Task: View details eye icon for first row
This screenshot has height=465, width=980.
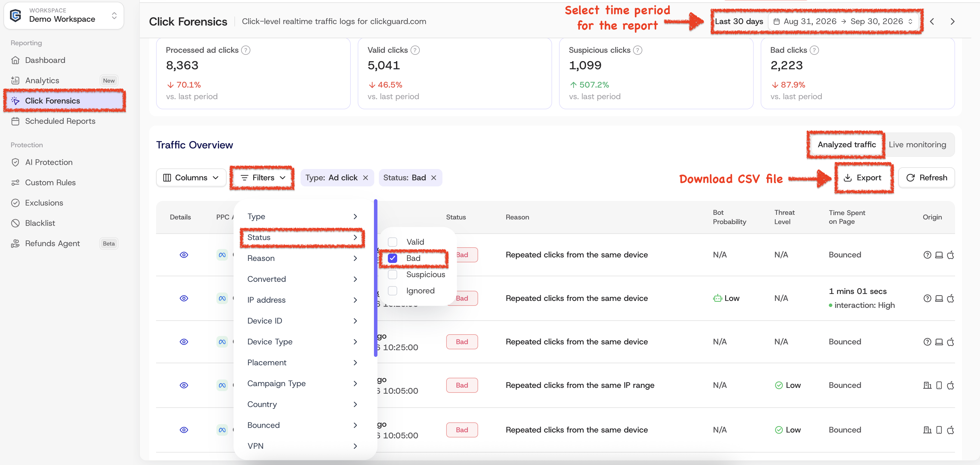Action: point(184,255)
